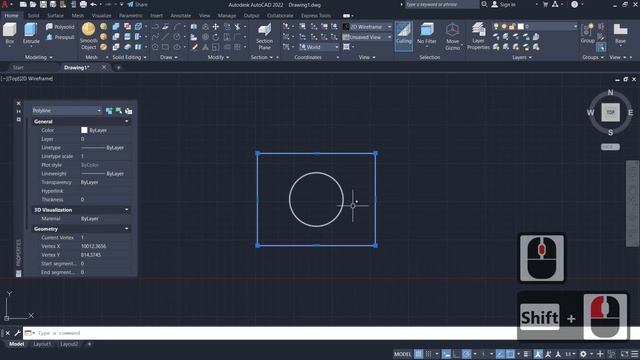640x360 pixels.
Task: Click the status bar customization hamburger icon
Action: pyautogui.click(x=635, y=354)
